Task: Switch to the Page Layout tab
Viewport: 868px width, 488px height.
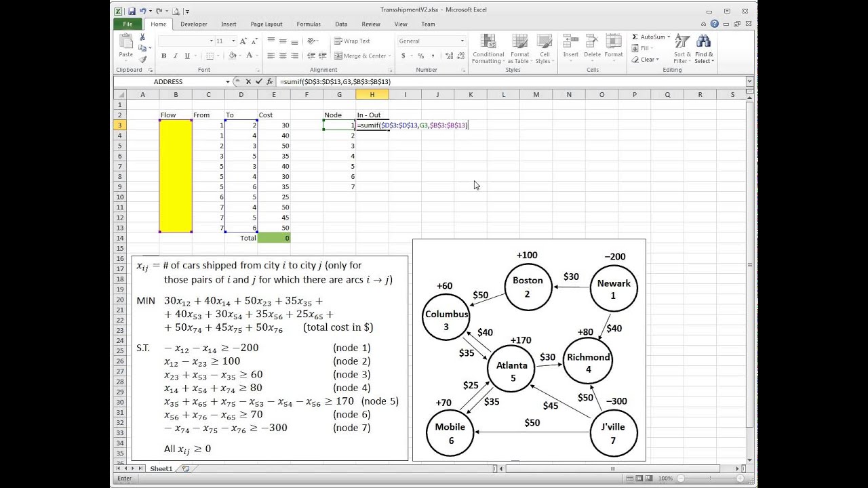Action: [267, 24]
